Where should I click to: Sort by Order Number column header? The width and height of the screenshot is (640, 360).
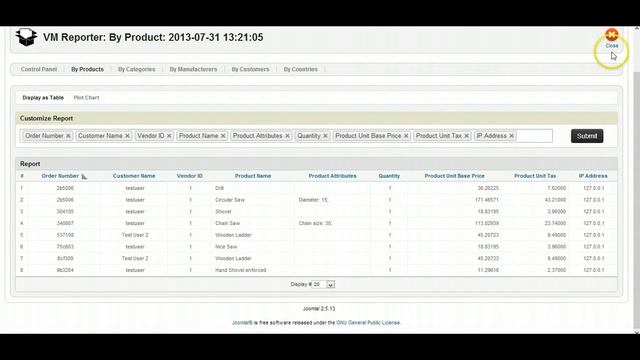click(x=60, y=176)
